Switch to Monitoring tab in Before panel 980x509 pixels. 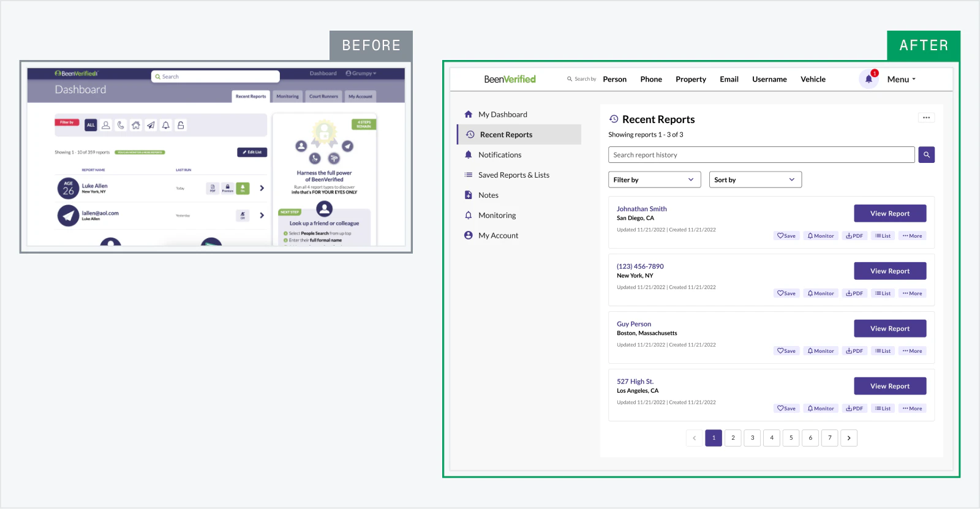pos(287,96)
